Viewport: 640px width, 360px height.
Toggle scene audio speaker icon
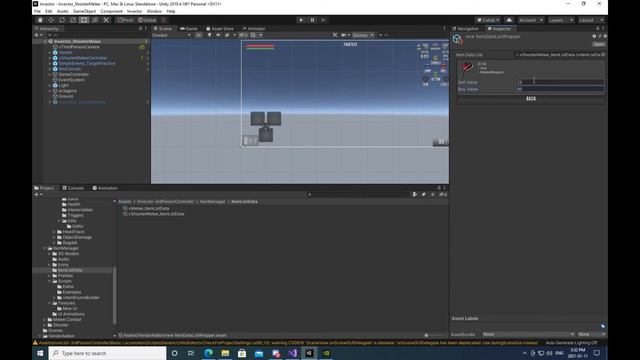pyautogui.click(x=218, y=35)
